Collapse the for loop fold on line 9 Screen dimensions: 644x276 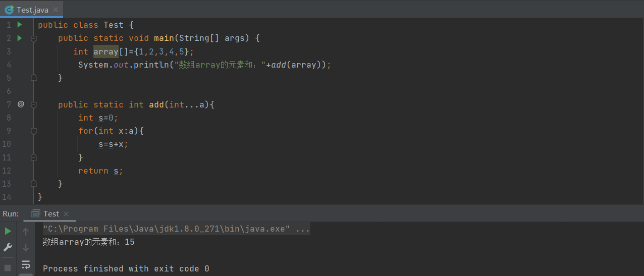[x=33, y=131]
